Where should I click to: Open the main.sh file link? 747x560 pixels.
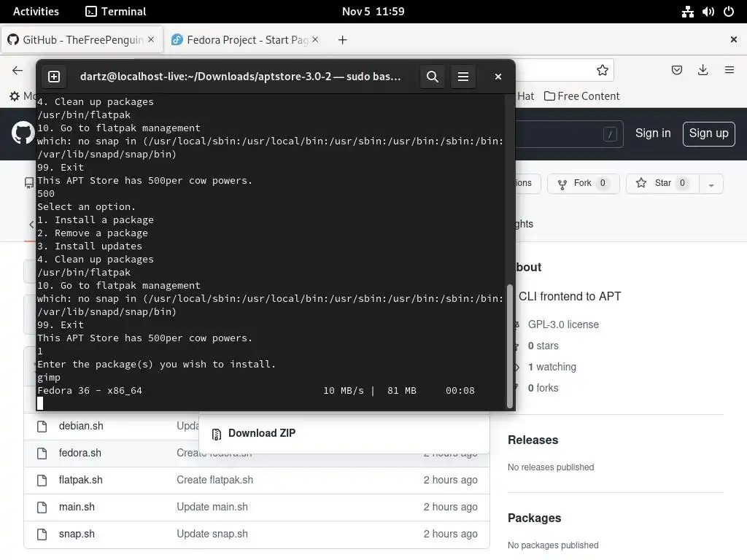coord(77,507)
